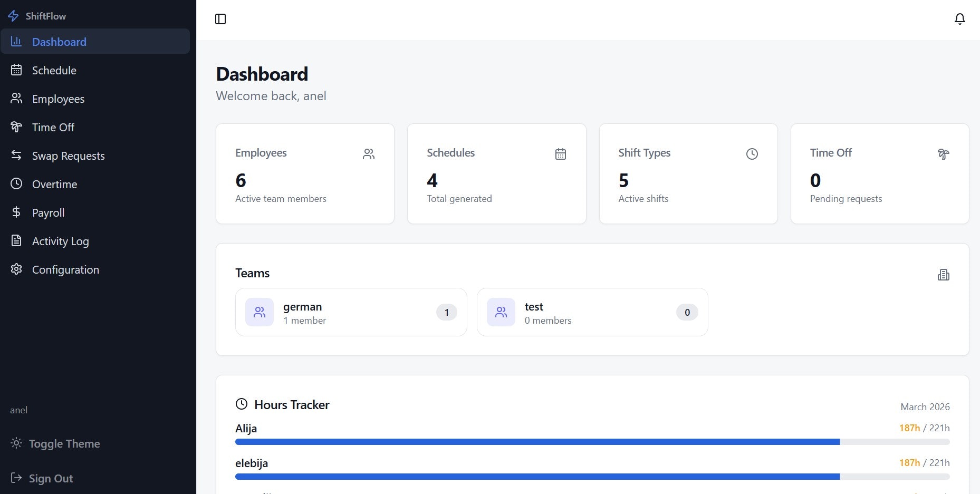The height and width of the screenshot is (494, 980).
Task: Click elebija's hours progress bar
Action: click(592, 477)
